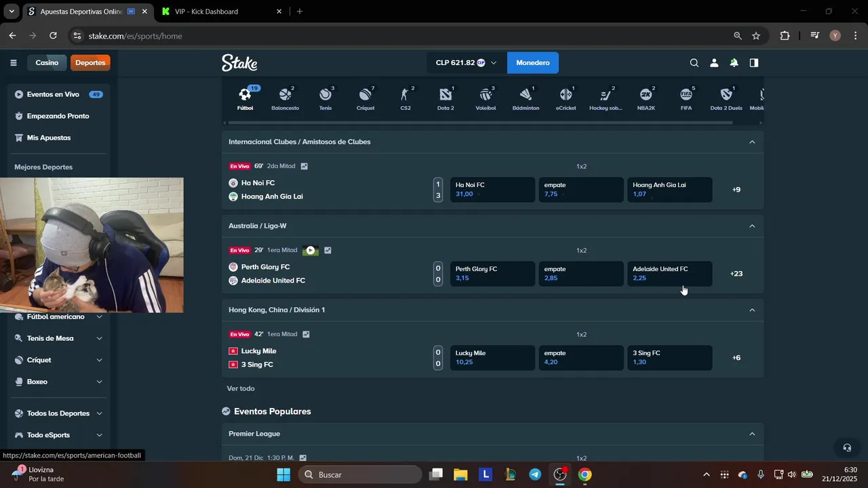
Task: Collapse the Premier League section
Action: coord(752,434)
